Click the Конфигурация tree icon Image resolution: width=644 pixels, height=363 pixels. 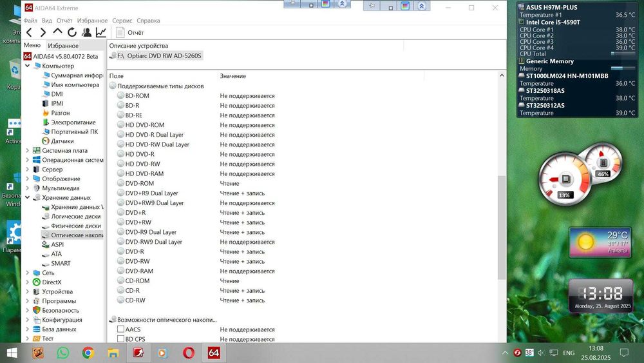pos(37,320)
